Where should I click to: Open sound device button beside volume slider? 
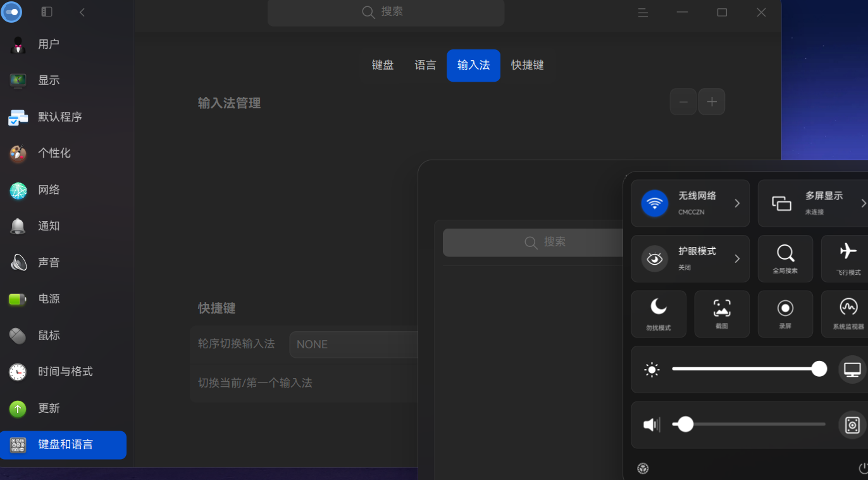(852, 425)
